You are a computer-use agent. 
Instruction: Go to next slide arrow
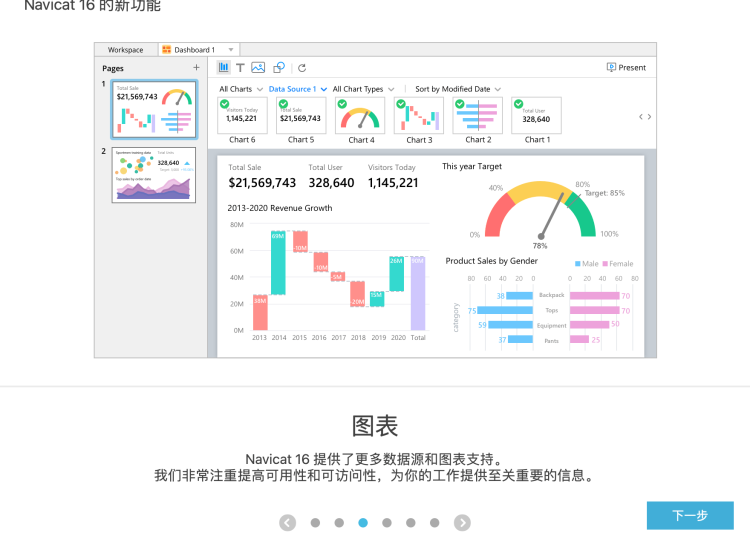462,523
